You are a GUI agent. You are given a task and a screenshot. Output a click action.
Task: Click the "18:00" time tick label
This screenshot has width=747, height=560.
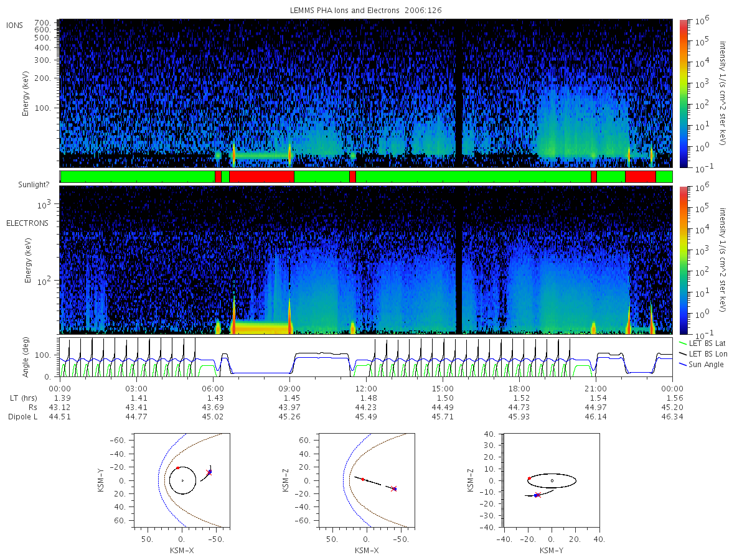tap(519, 388)
